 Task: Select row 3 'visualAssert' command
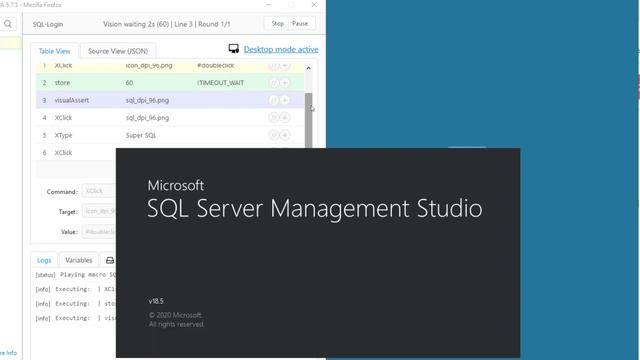(x=170, y=100)
